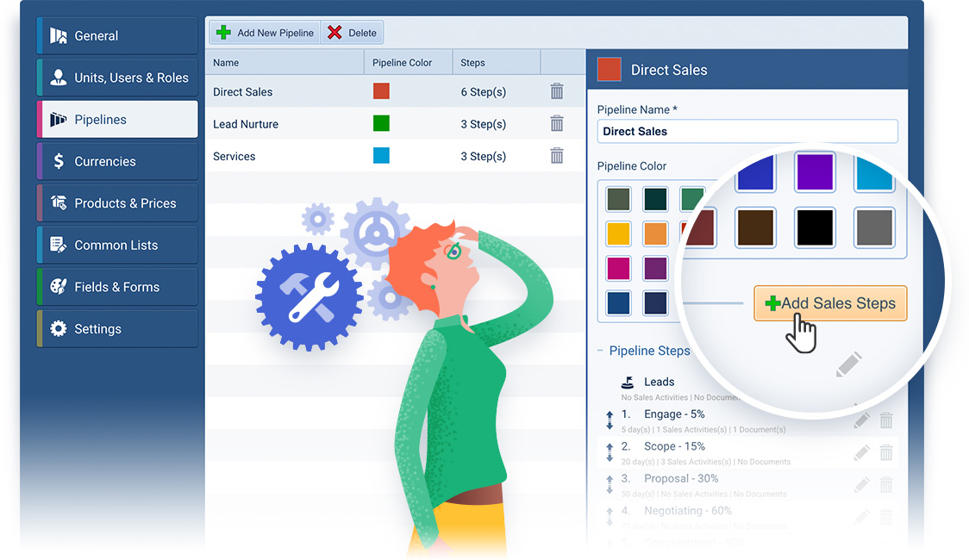Image resolution: width=969 pixels, height=560 pixels.
Task: Choose the yellow color swatch
Action: [x=618, y=233]
